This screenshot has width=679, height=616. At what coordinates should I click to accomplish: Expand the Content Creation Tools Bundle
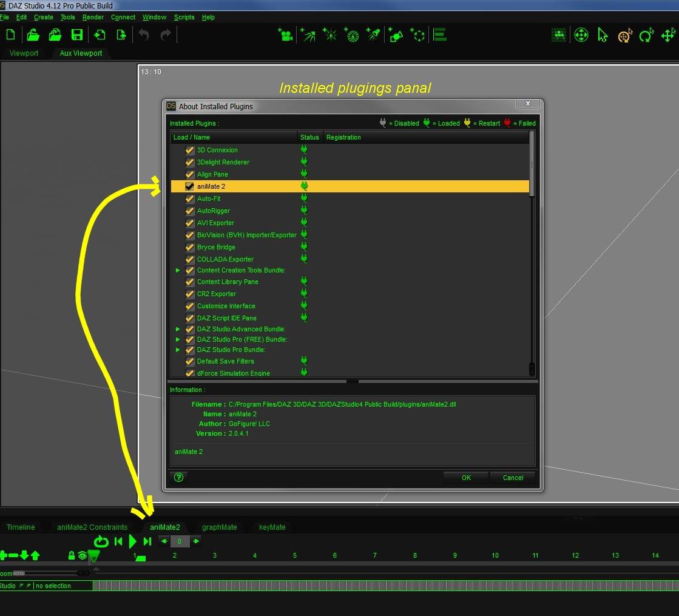coord(178,270)
